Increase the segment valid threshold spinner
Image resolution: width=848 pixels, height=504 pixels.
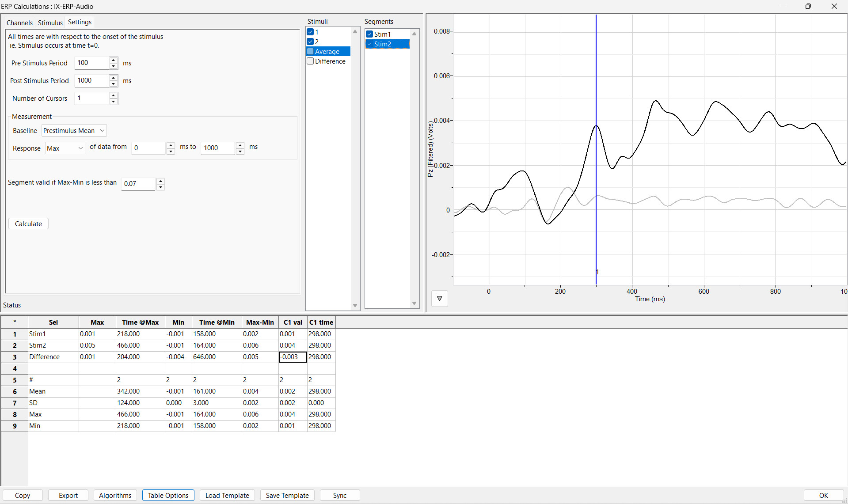coord(161,180)
